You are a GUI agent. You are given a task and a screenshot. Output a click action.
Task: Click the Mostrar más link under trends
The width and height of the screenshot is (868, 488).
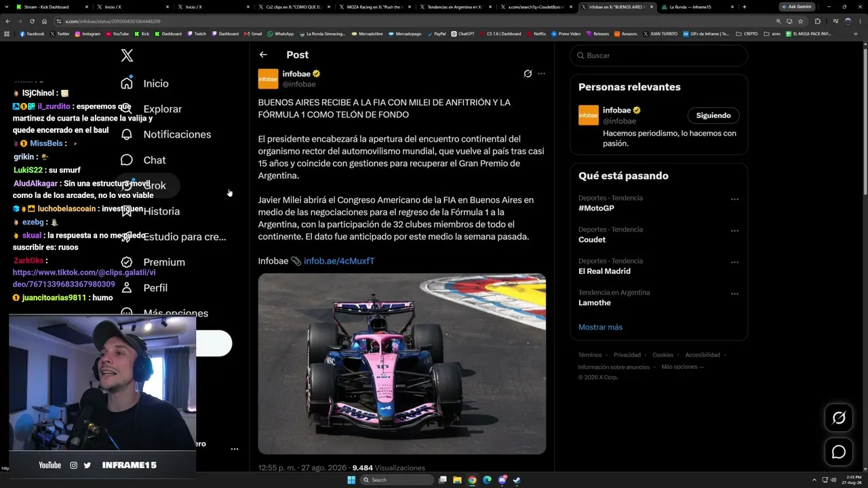(600, 327)
